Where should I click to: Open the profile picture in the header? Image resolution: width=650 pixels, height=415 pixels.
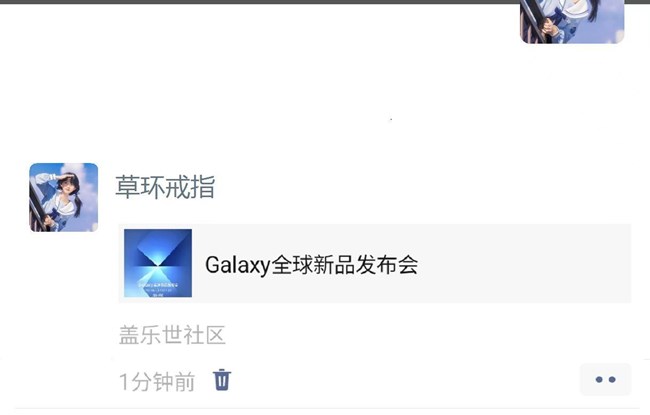coord(572,22)
